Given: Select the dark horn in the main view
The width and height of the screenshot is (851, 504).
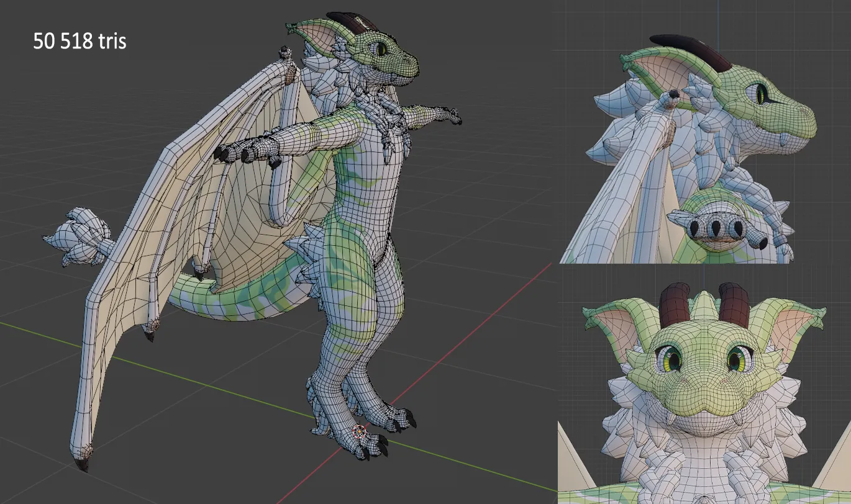Looking at the screenshot, I should pos(353,22).
